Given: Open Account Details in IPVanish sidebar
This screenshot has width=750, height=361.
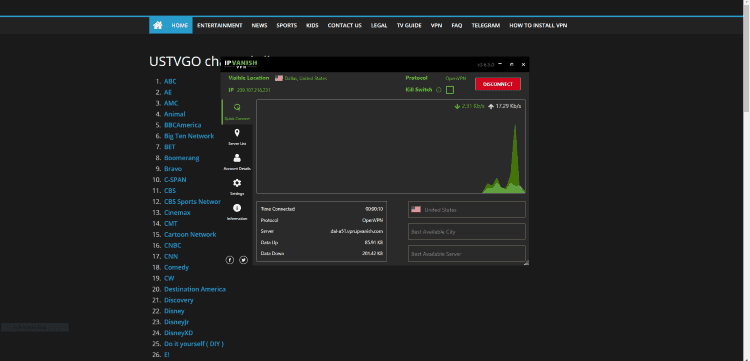Looking at the screenshot, I should pos(237,162).
